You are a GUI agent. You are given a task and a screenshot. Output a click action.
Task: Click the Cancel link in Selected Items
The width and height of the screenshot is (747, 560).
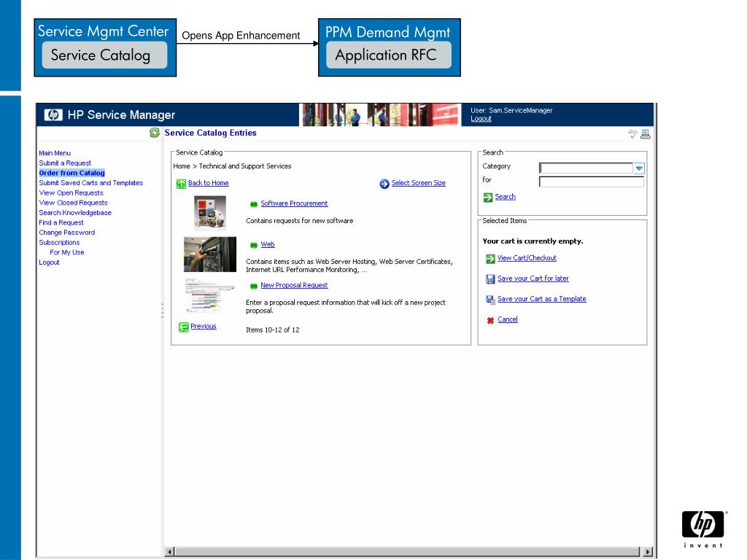(508, 320)
